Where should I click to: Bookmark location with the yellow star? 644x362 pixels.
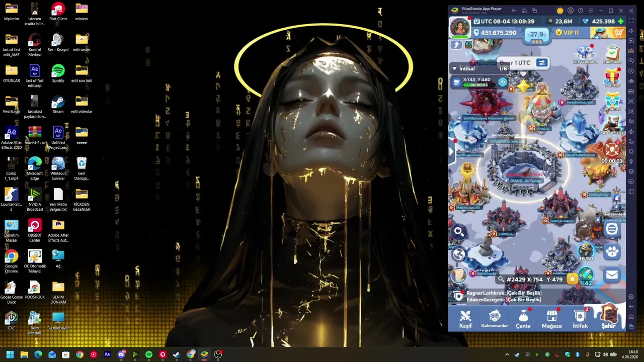(x=572, y=279)
